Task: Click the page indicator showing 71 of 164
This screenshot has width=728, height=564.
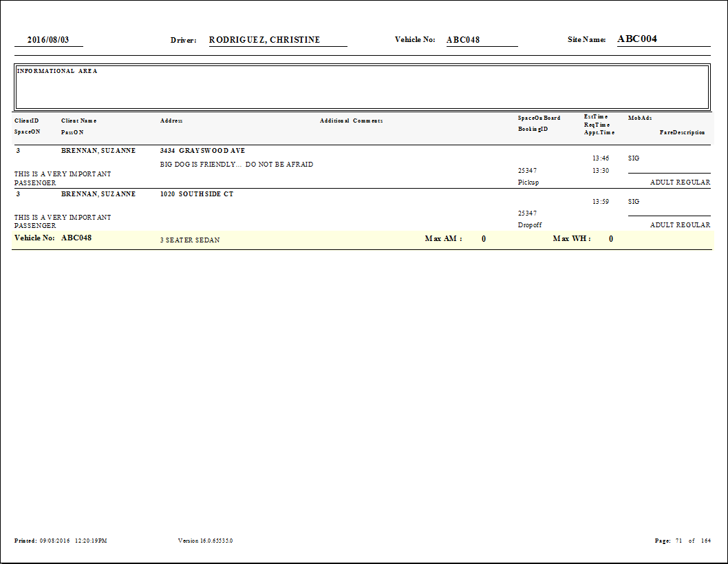Action: coord(688,541)
